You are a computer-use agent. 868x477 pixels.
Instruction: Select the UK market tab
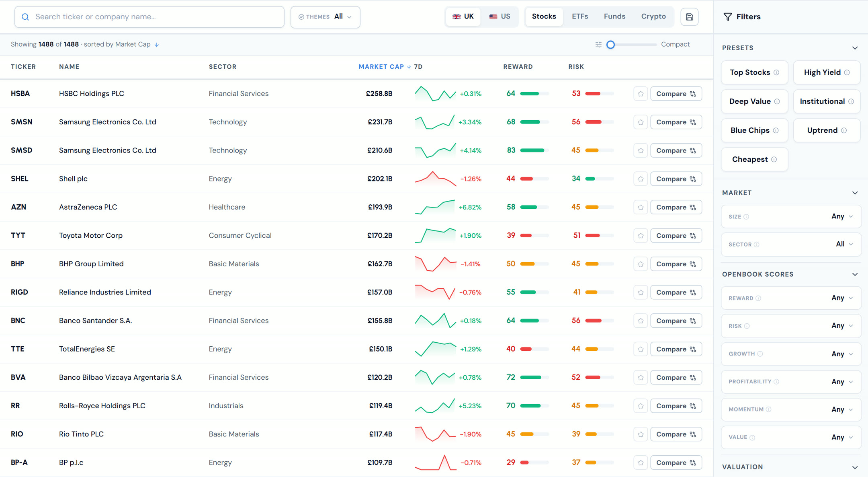463,16
